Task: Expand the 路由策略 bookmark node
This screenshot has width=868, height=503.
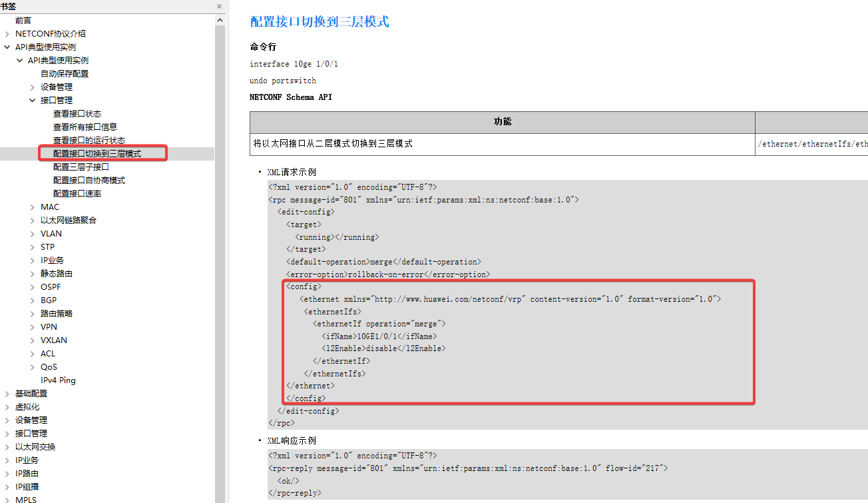Action: [32, 314]
